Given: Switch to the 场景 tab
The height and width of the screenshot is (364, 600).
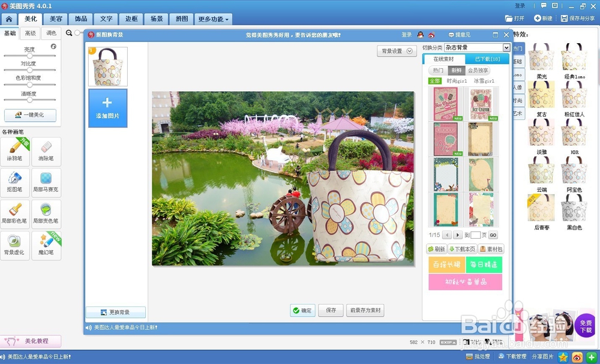Looking at the screenshot, I should tap(157, 19).
